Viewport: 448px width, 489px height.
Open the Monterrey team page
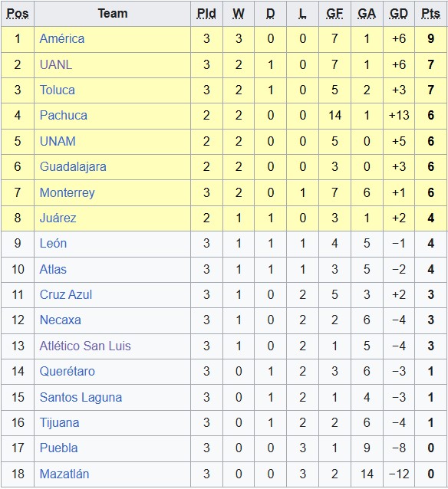67,192
